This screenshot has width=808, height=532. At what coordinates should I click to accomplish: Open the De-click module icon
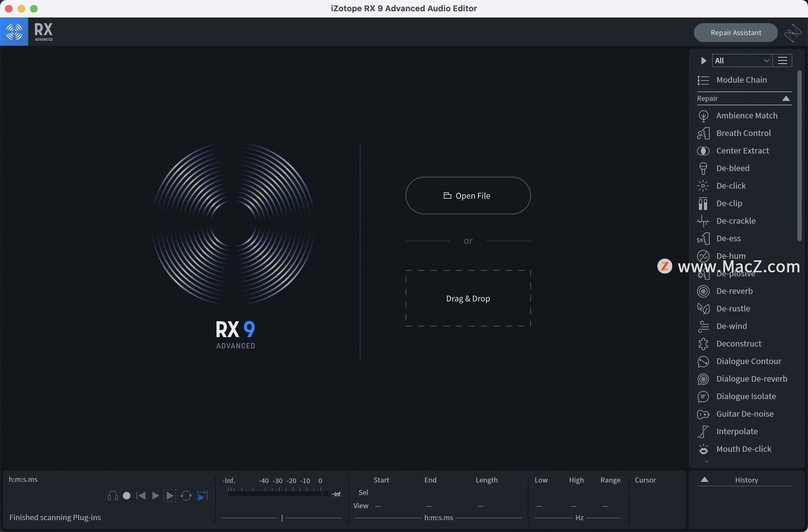pos(703,186)
